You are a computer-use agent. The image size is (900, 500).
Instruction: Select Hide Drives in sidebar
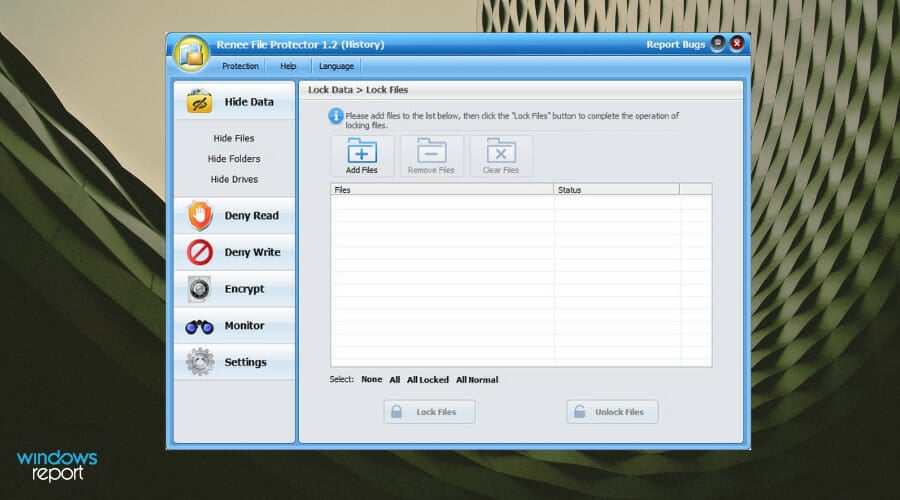click(234, 180)
